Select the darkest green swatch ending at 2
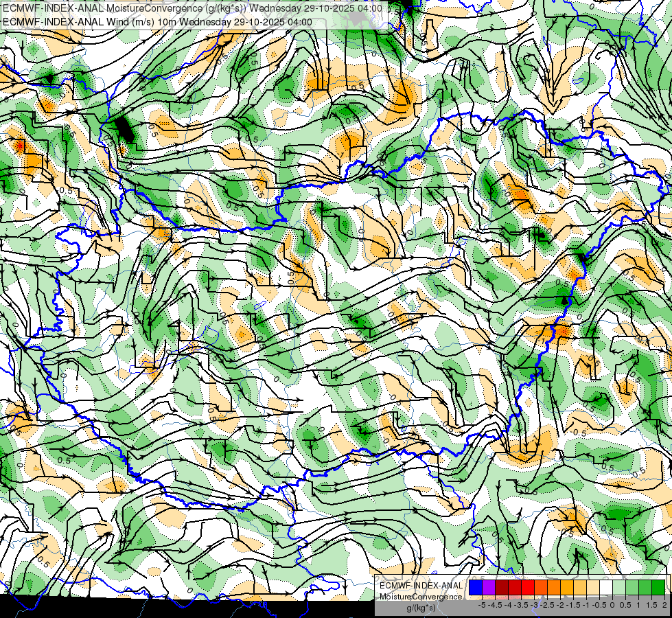Screen dimensions: 672x618 click(x=658, y=588)
